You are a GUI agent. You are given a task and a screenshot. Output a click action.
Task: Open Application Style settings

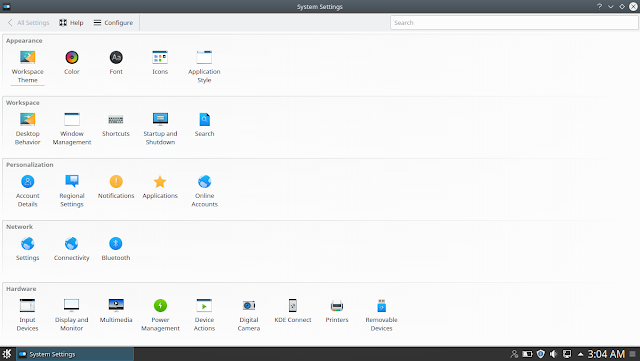click(204, 67)
